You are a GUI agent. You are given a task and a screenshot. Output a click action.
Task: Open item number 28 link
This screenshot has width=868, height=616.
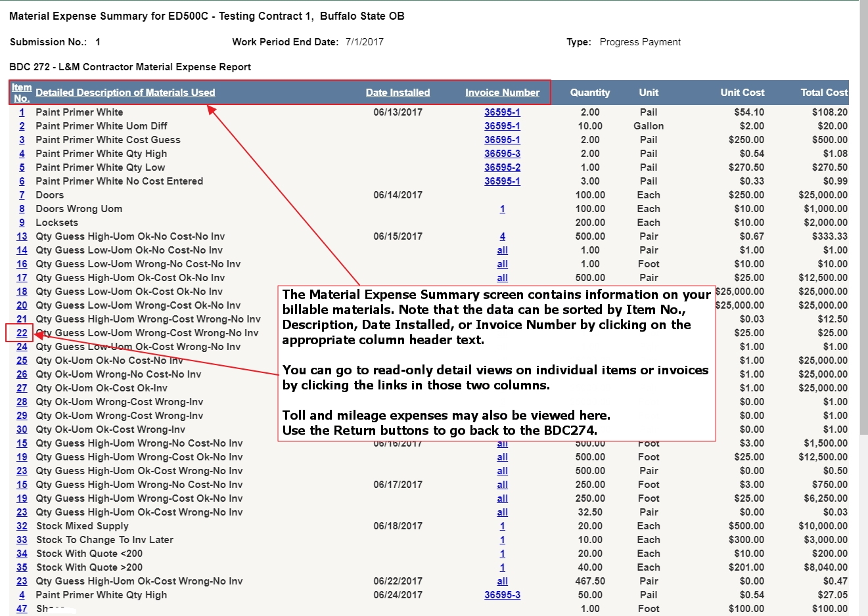click(22, 402)
